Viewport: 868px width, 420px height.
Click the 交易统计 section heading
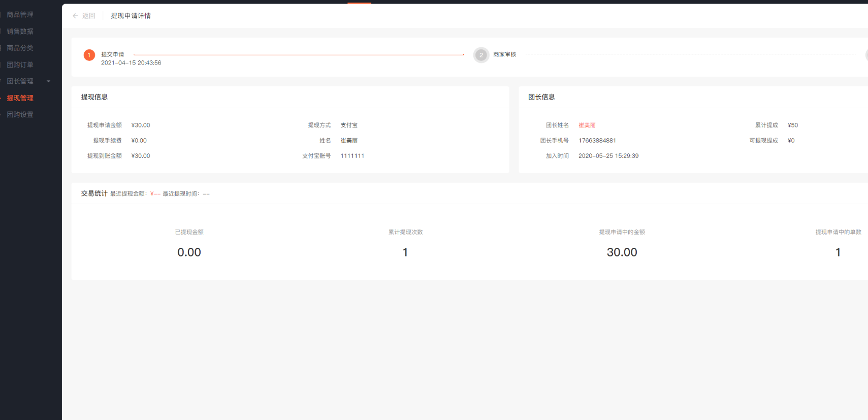tap(94, 193)
